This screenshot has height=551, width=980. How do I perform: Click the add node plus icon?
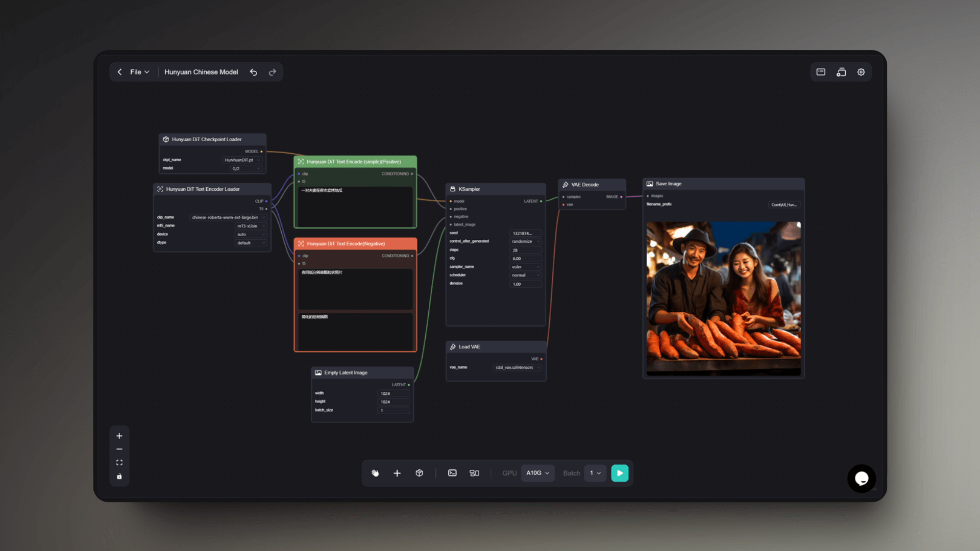coord(397,473)
